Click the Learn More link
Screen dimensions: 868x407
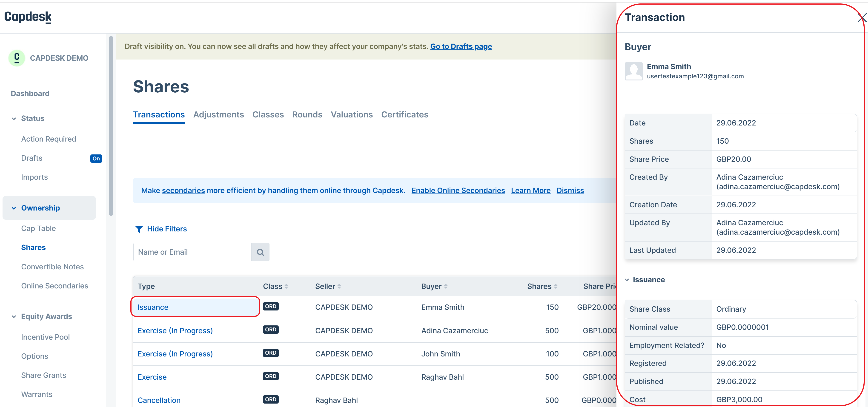tap(530, 191)
